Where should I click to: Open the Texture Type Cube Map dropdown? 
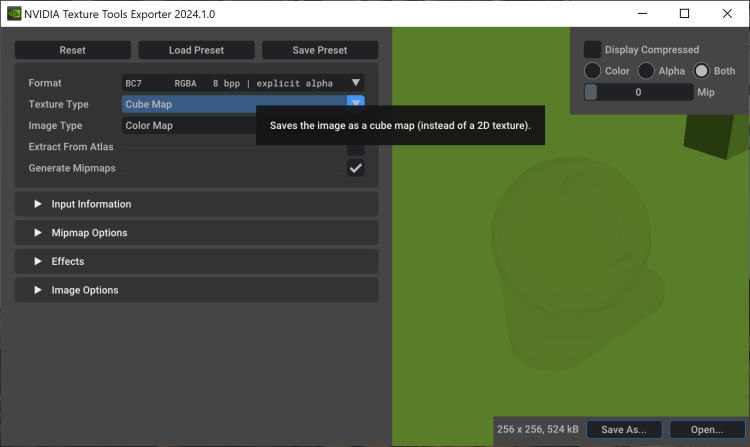243,104
